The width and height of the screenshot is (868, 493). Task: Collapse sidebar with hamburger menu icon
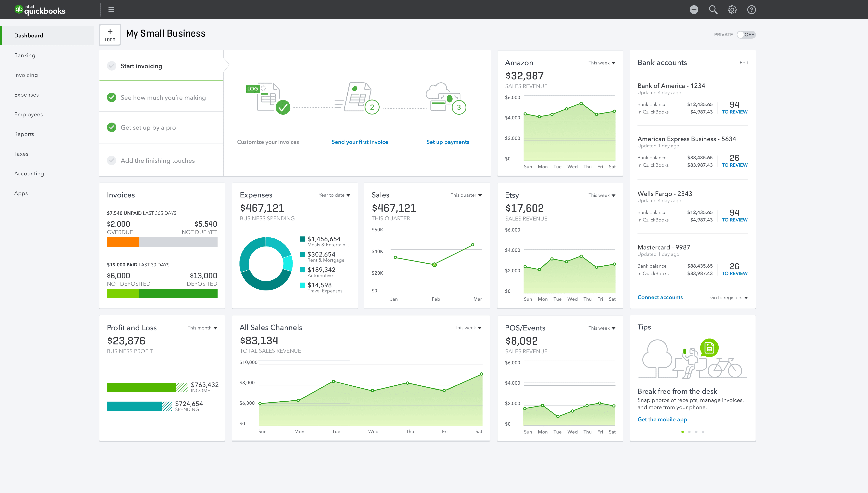111,9
